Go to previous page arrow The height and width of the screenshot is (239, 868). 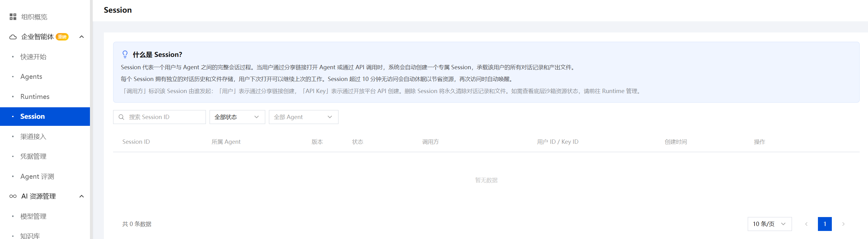click(x=806, y=224)
